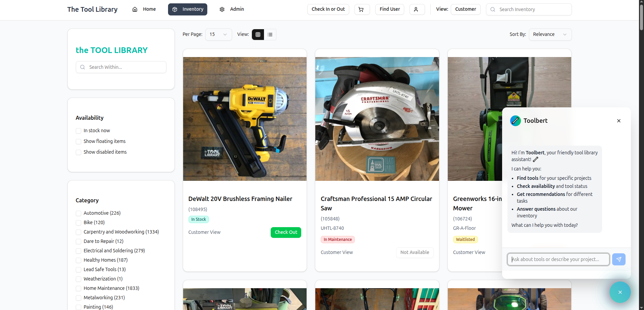Screen dimensions: 644x310
Task: Click the Search Inventory field
Action: 529,9
